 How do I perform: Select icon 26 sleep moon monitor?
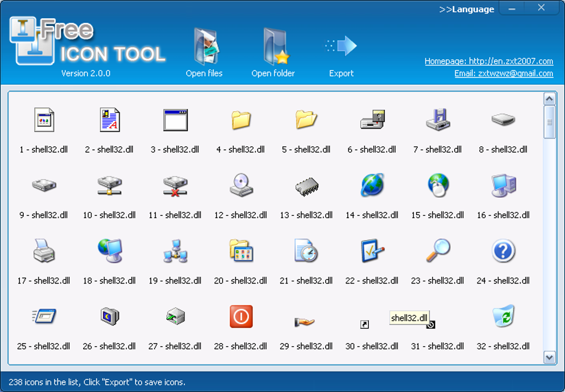click(x=110, y=316)
